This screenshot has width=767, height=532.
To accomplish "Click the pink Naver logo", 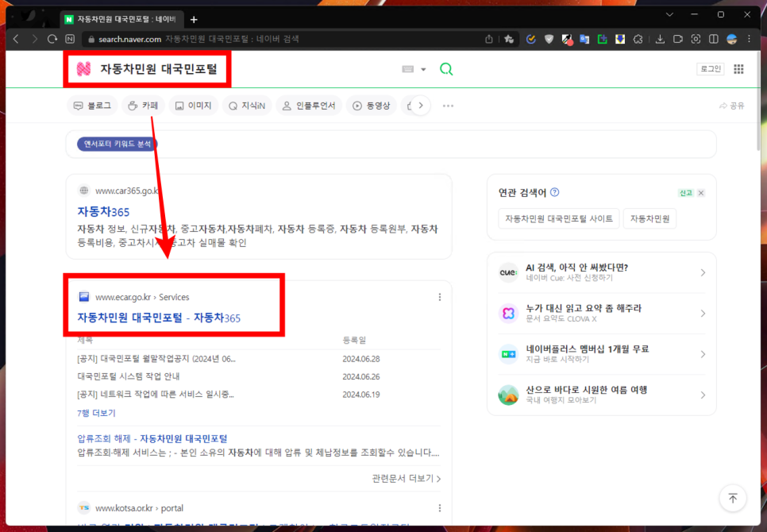I will click(84, 69).
